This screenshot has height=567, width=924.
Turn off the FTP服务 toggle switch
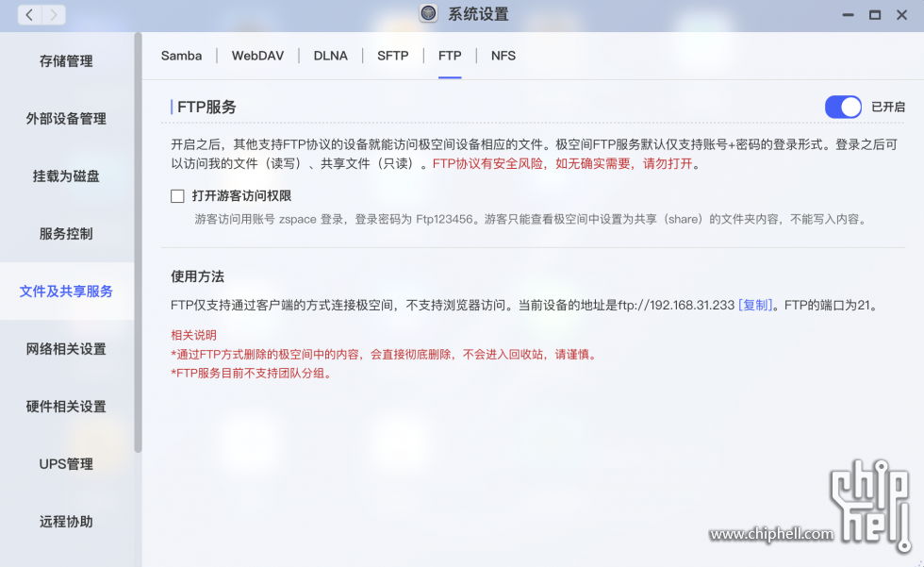click(843, 108)
